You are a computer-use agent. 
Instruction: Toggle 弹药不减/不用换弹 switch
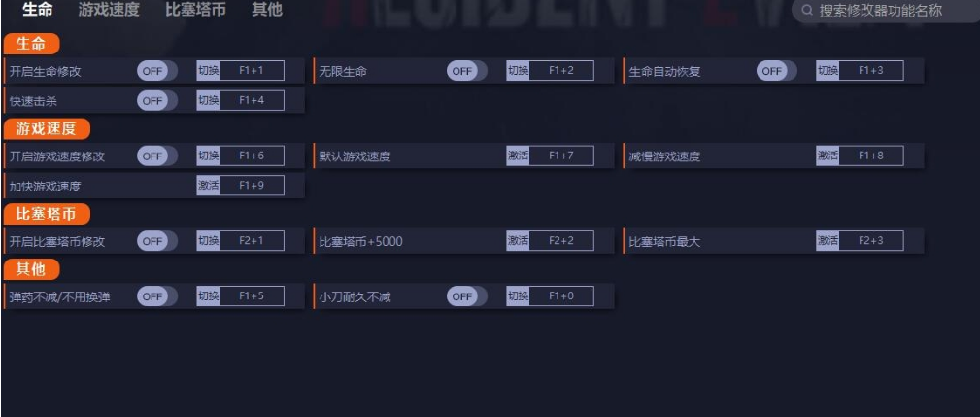tap(156, 296)
